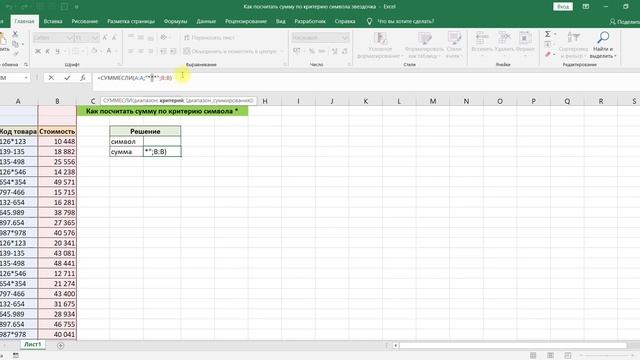The width and height of the screenshot is (640, 360).
Task: Click cell with value 49 571
Action: point(57,182)
